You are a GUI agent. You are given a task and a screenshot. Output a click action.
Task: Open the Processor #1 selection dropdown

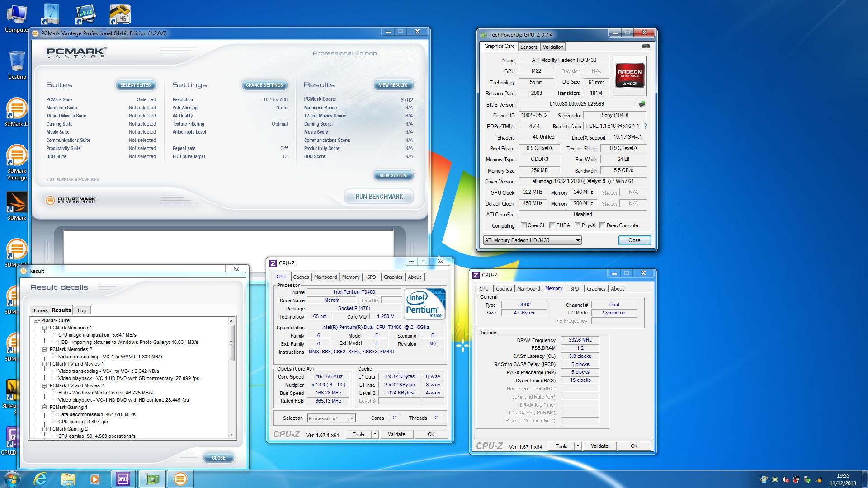coord(331,418)
